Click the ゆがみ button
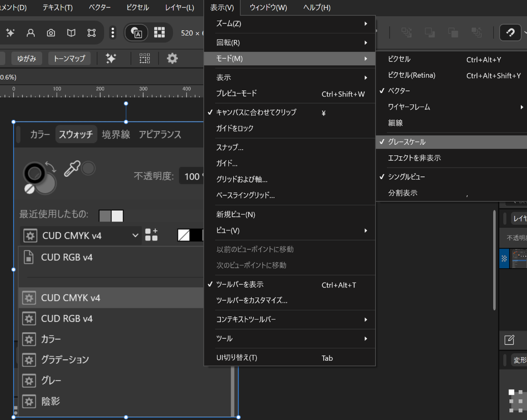Screen dimensions: 527x420 26,58
